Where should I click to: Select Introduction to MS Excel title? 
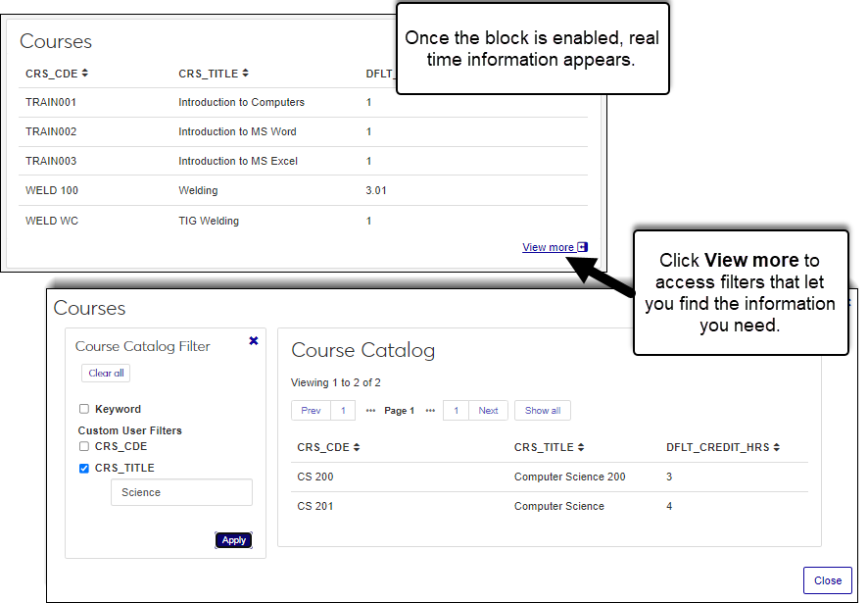click(238, 161)
